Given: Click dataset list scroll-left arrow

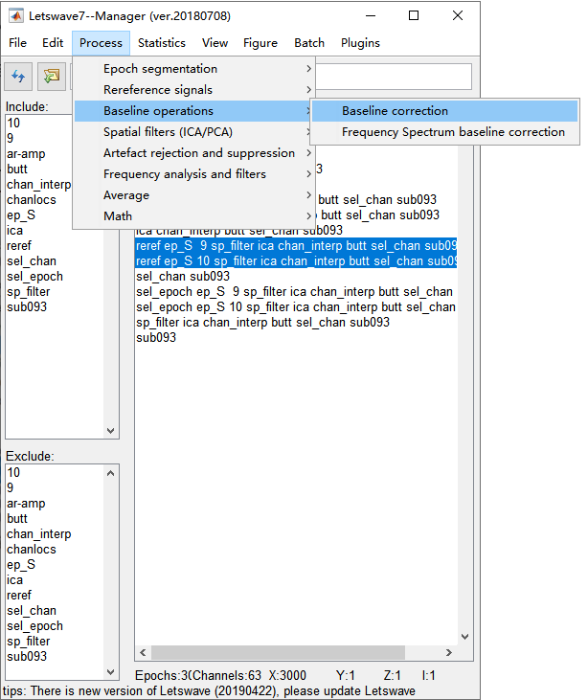Looking at the screenshot, I should click(143, 653).
